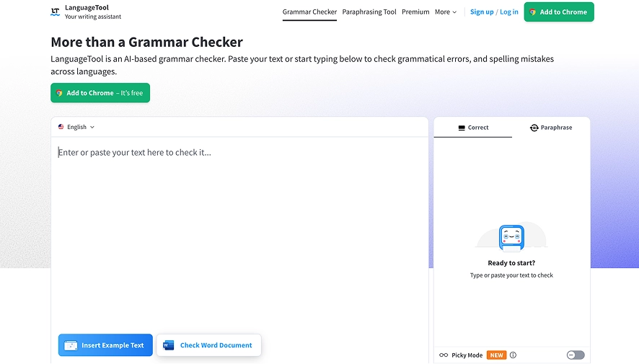This screenshot has width=639, height=364.
Task: Toggle the Picky Mode switch
Action: click(576, 355)
